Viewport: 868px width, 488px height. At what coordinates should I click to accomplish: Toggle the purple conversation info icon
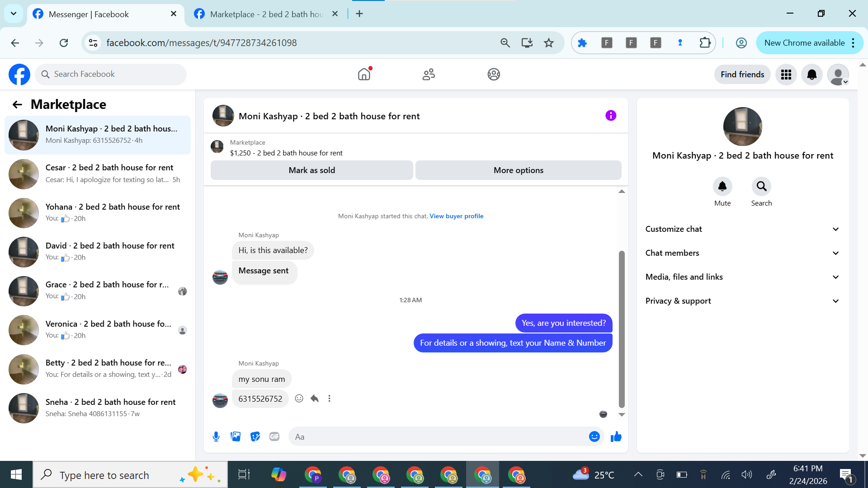coord(611,116)
